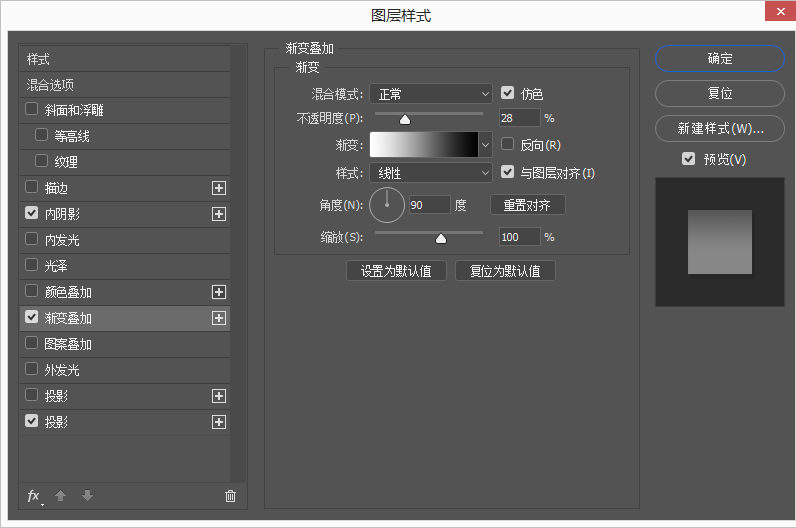
Task: Enable 描边 checkbox
Action: (31, 187)
